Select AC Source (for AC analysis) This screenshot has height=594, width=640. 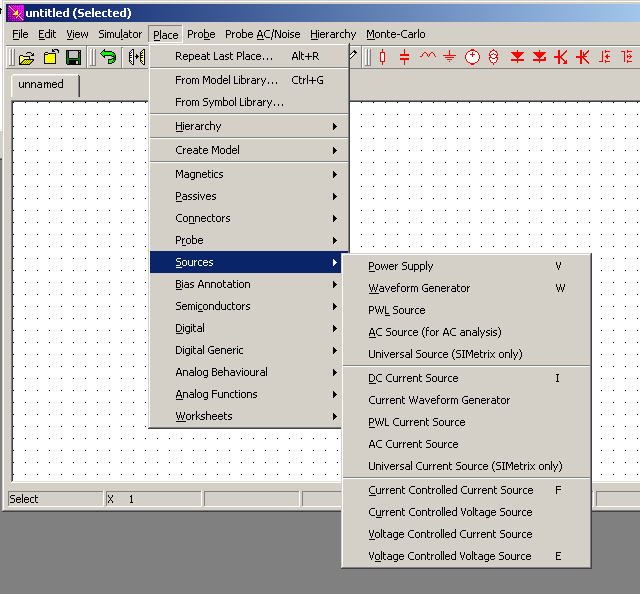(x=466, y=332)
